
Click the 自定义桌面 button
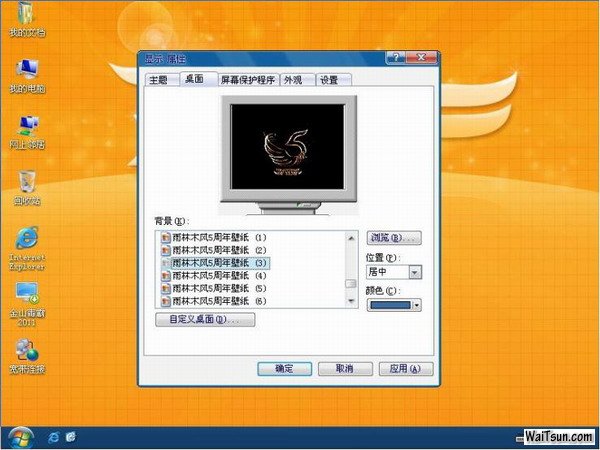click(205, 320)
